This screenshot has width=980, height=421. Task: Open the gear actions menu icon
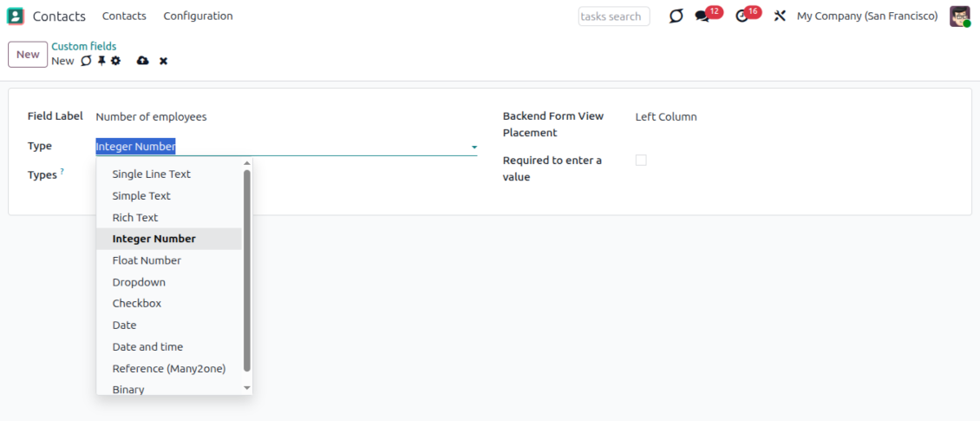click(115, 61)
